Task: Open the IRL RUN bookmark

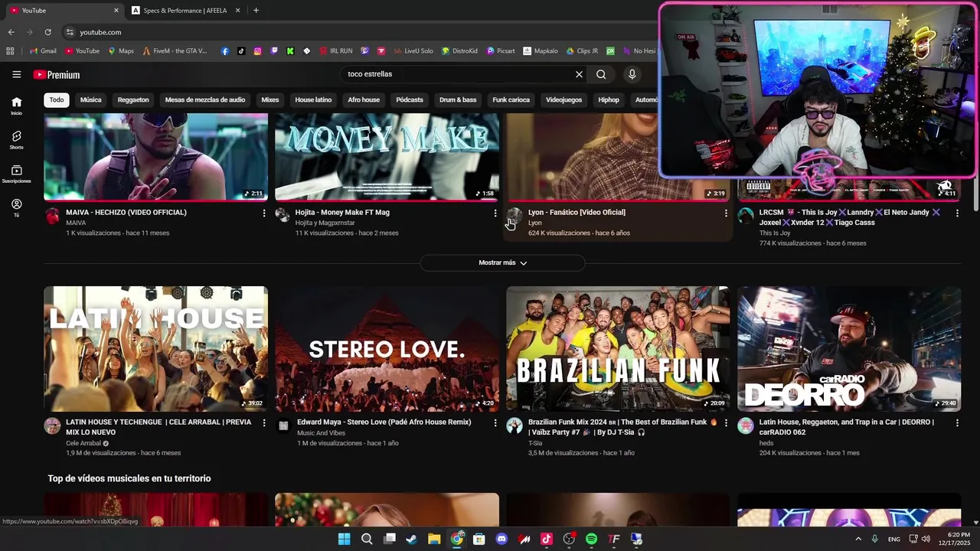Action: tap(335, 51)
